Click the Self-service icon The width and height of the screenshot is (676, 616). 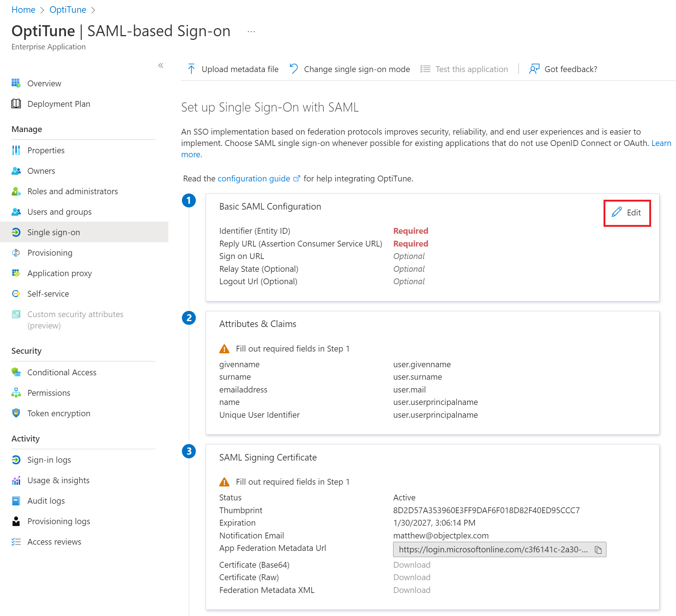tap(16, 293)
